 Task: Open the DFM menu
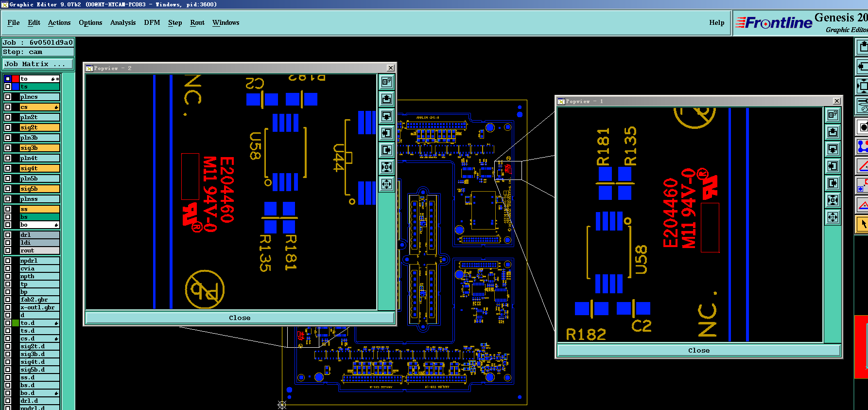pyautogui.click(x=152, y=23)
